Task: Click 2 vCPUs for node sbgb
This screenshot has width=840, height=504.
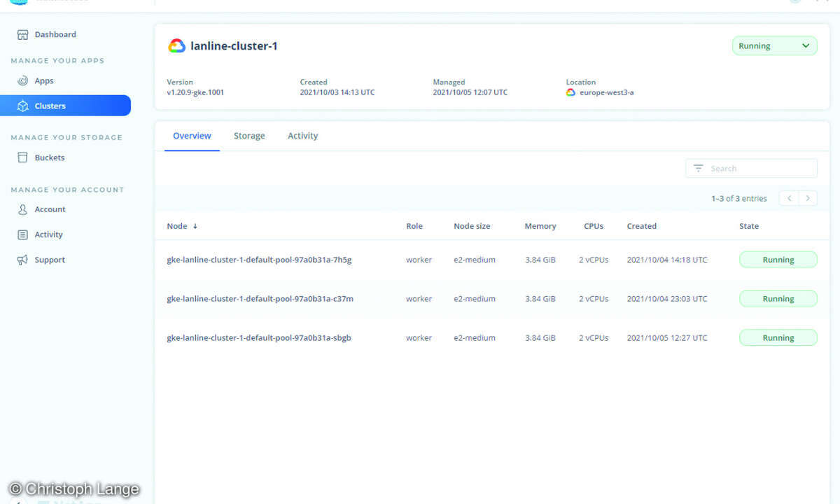Action: point(594,337)
